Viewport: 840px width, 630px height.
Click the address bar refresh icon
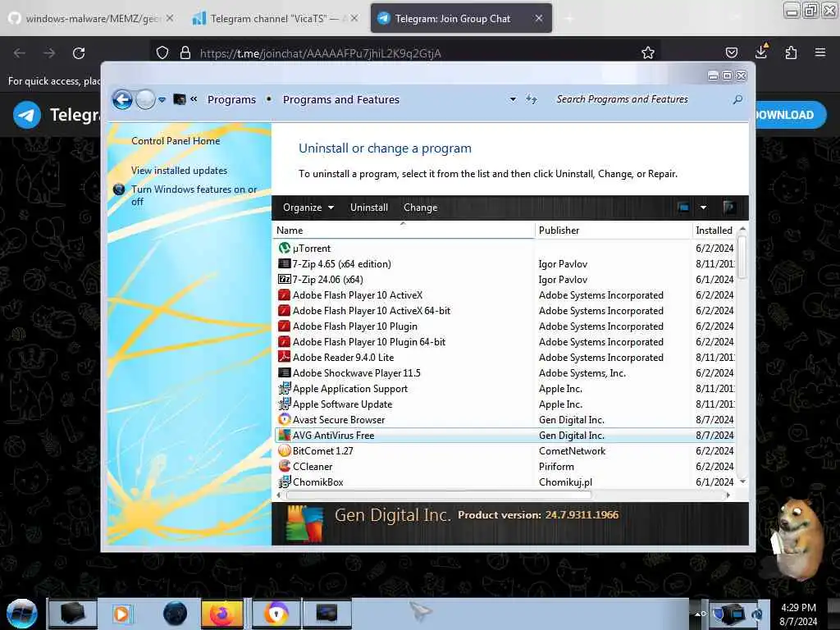coord(532,99)
